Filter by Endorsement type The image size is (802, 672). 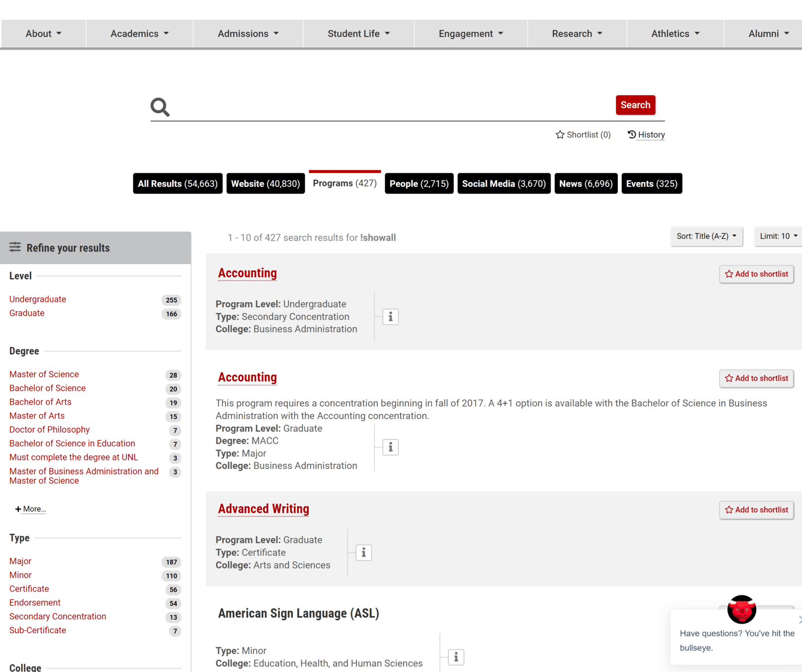[35, 603]
